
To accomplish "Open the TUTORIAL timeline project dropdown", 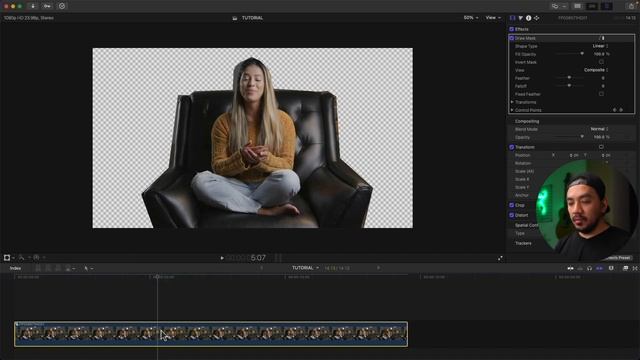I will pyautogui.click(x=305, y=268).
